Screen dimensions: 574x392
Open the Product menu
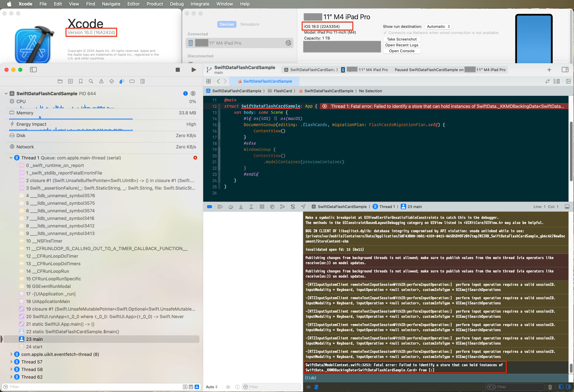coord(155,4)
